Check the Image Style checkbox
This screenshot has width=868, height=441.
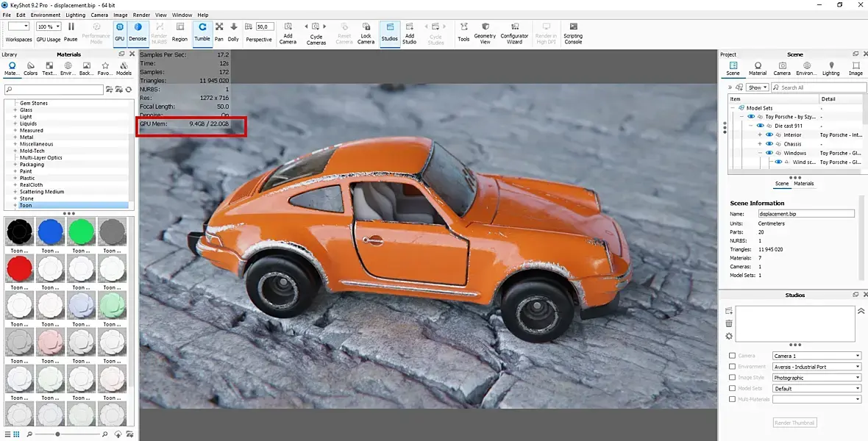tap(732, 377)
